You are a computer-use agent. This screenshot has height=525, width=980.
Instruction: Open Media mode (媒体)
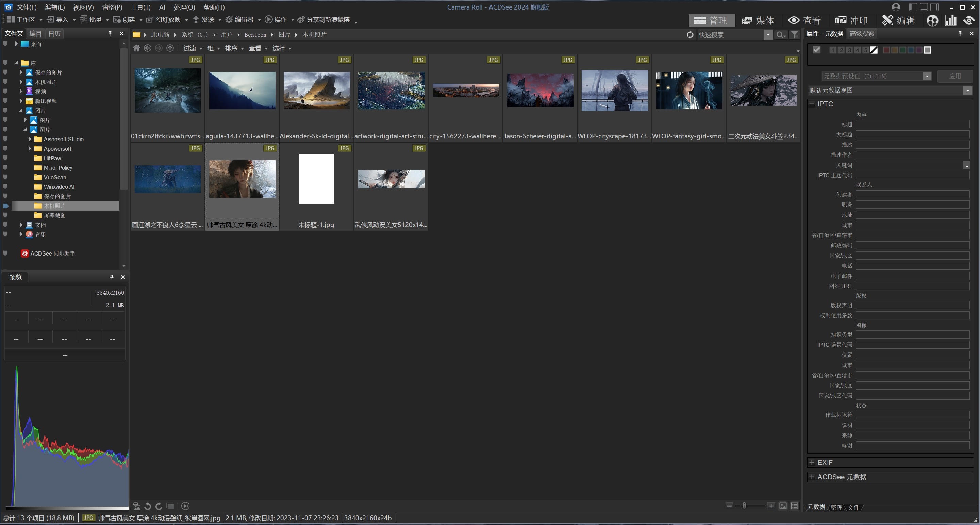tap(758, 20)
